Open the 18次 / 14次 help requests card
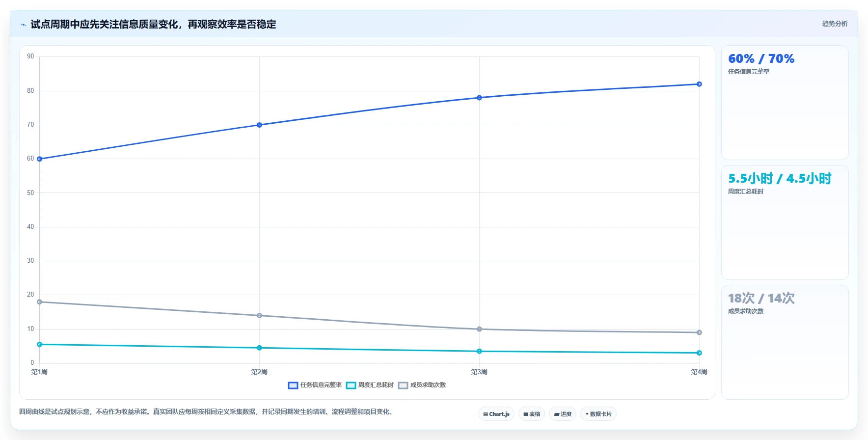The image size is (868, 440). pyautogui.click(x=785, y=342)
